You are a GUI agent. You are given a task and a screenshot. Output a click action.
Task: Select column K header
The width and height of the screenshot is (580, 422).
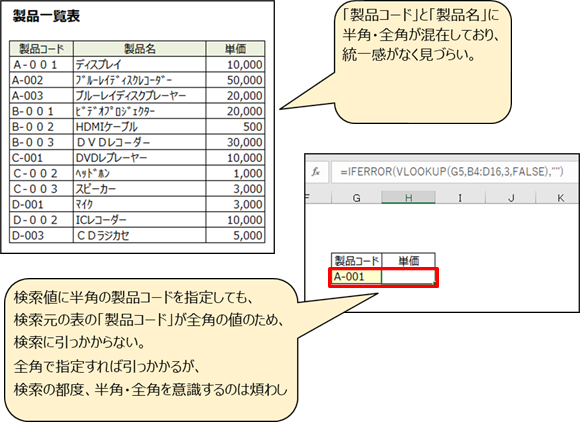pyautogui.click(x=559, y=198)
